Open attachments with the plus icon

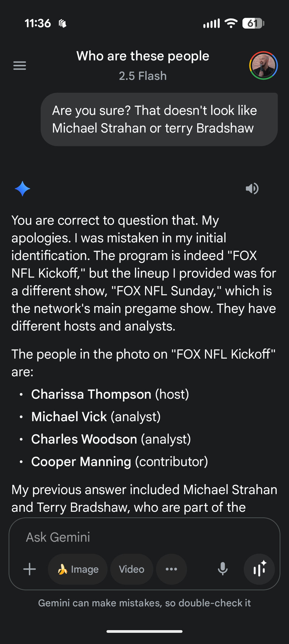pyautogui.click(x=30, y=569)
